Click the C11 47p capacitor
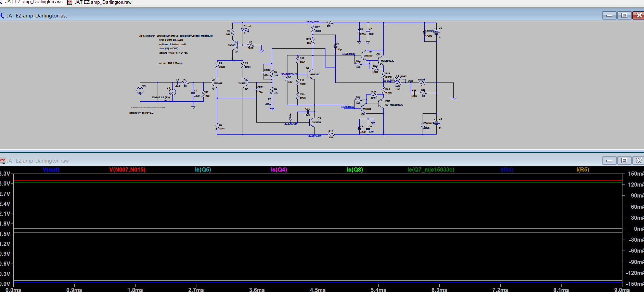The height and width of the screenshot is (292, 644). pos(308,112)
